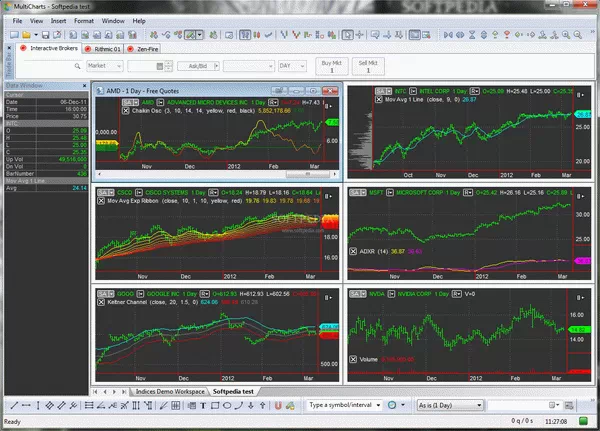
Task: Switch to Zen-Fire broker tab
Action: click(143, 49)
